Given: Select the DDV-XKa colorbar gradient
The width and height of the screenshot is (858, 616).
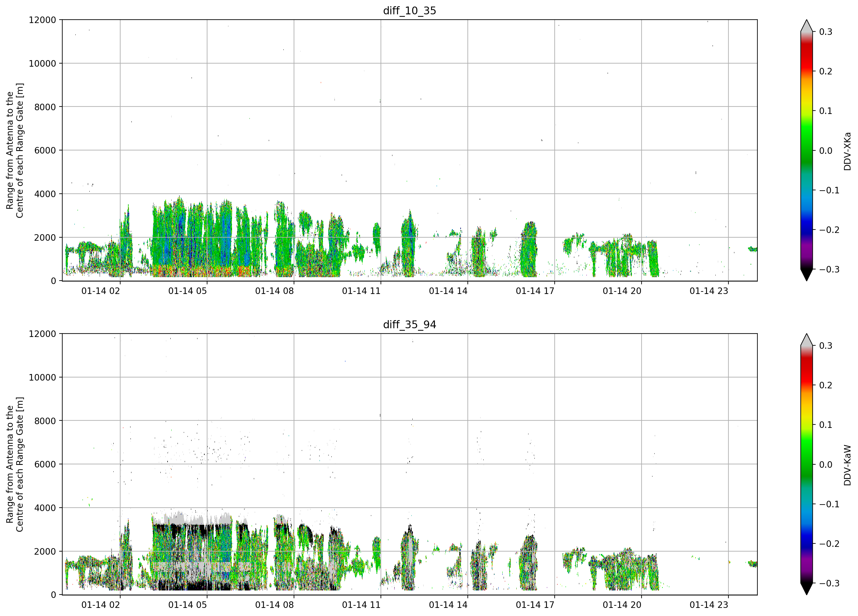Looking at the screenshot, I should pos(807,150).
